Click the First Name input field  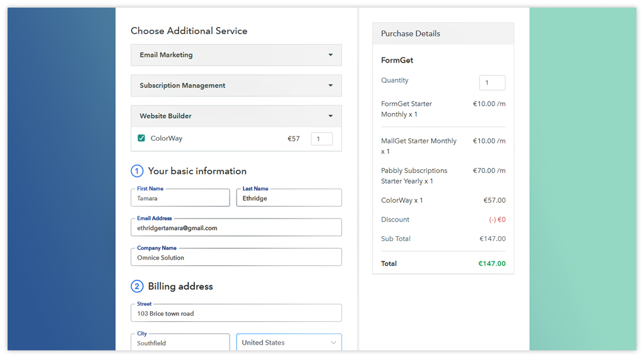[180, 198]
